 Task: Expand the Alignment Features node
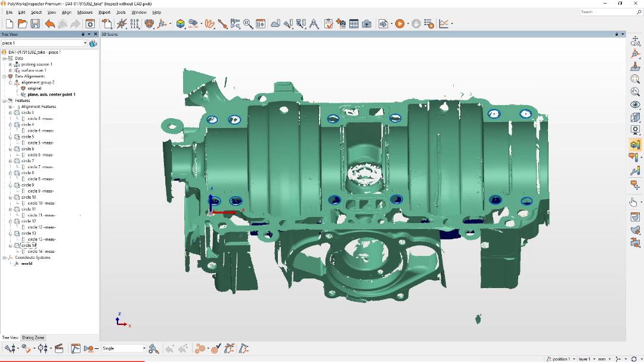point(11,107)
